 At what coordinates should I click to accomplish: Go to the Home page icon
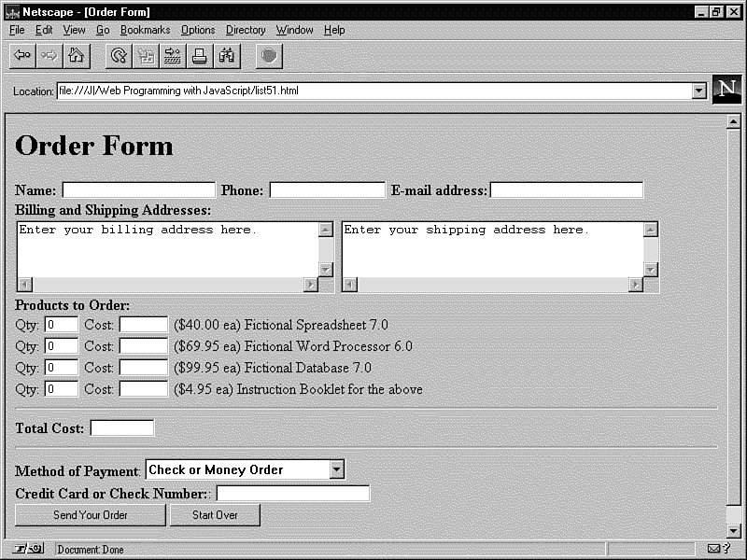coord(77,56)
